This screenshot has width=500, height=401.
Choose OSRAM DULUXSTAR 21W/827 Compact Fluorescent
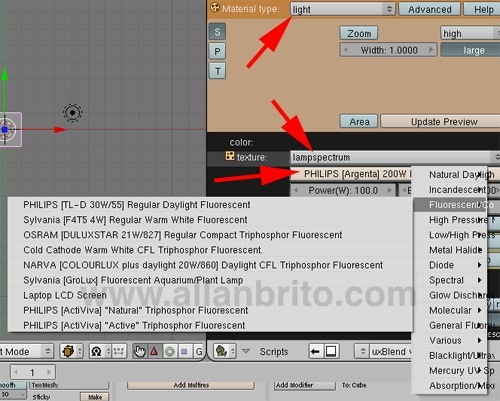[x=210, y=235]
